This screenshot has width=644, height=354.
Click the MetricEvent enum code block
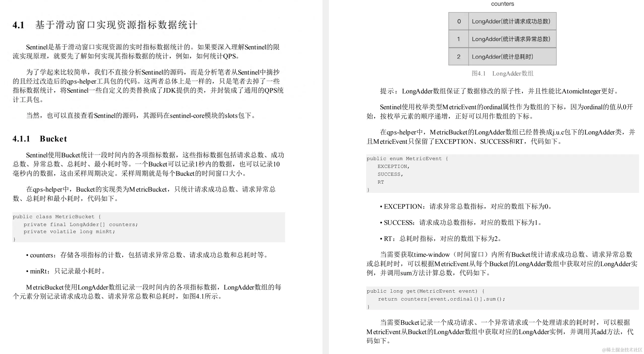[502, 174]
